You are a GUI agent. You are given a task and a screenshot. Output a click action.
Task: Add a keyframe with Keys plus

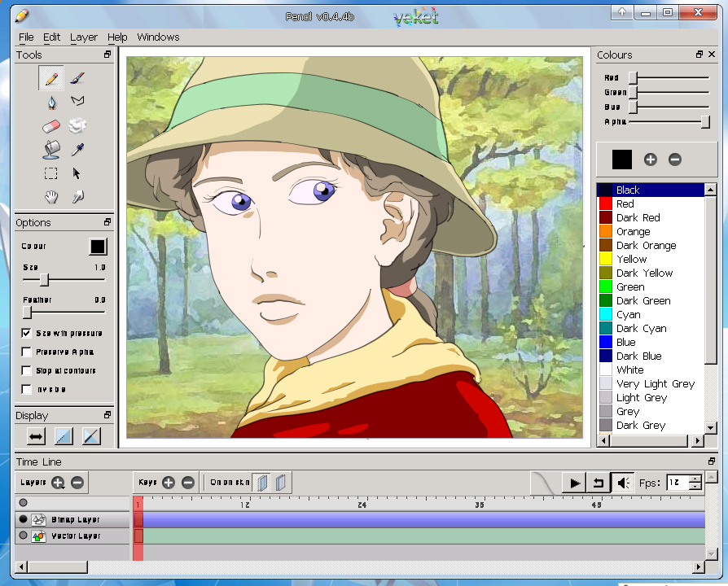pyautogui.click(x=169, y=483)
